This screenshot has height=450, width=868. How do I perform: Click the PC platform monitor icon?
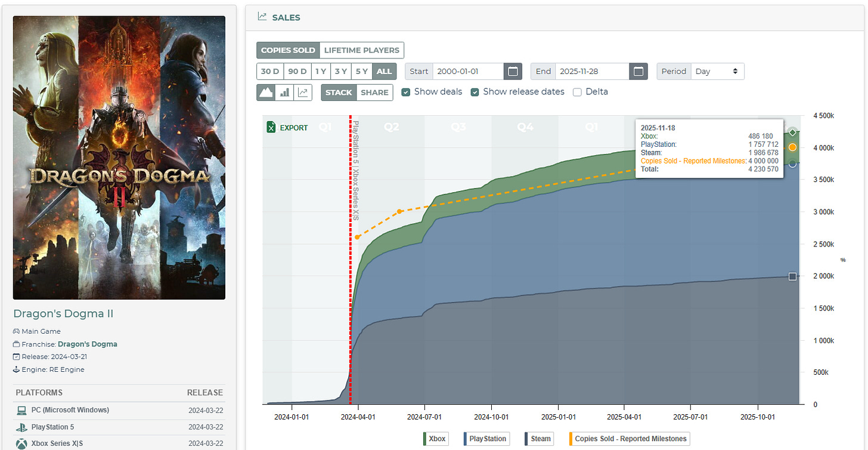21,411
